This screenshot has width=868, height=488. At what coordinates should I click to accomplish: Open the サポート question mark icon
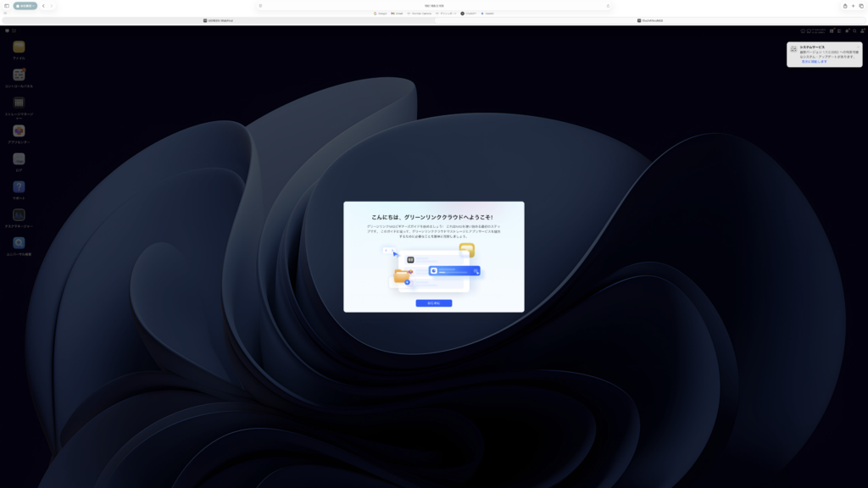[x=19, y=186]
